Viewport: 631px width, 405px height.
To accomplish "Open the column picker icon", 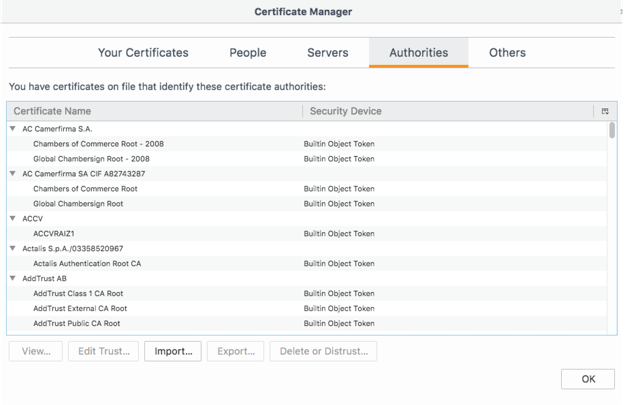I will click(604, 111).
